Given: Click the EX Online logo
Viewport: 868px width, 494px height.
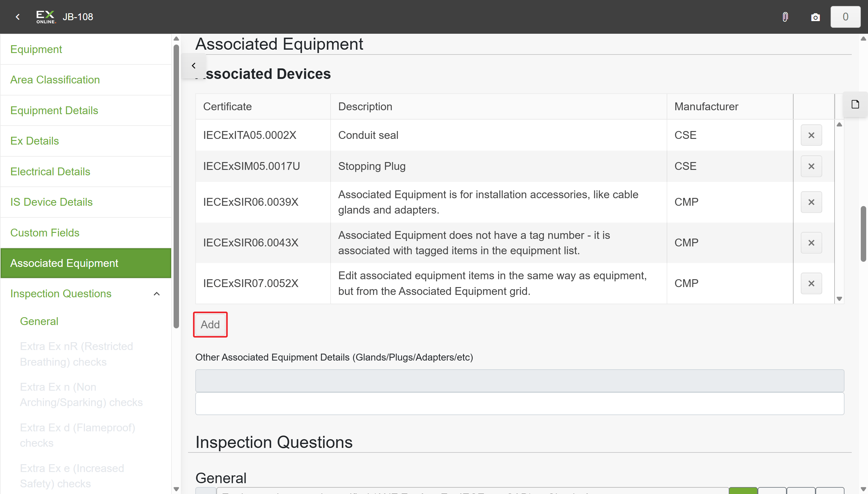Looking at the screenshot, I should tap(46, 17).
